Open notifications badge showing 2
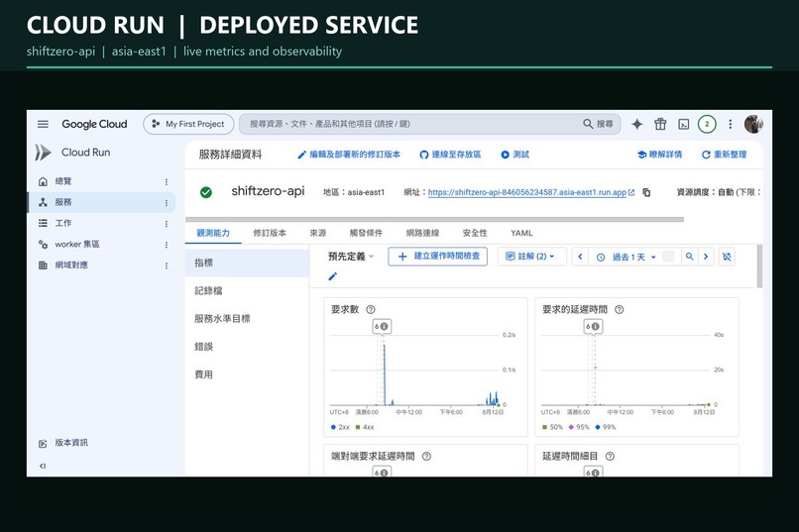Screen dimensions: 799x532 pos(707,124)
